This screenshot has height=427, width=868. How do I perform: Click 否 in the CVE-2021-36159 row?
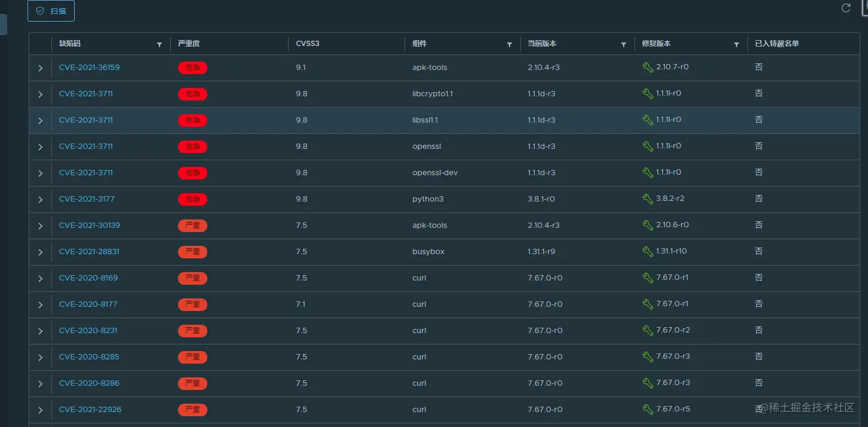[759, 67]
